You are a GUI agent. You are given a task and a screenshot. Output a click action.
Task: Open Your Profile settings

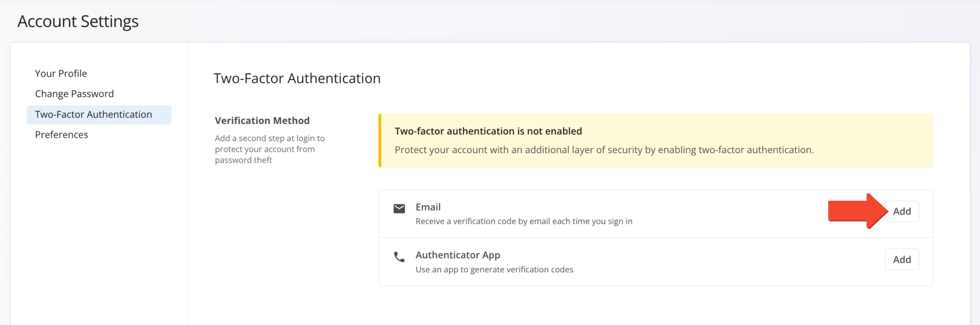pos(61,73)
